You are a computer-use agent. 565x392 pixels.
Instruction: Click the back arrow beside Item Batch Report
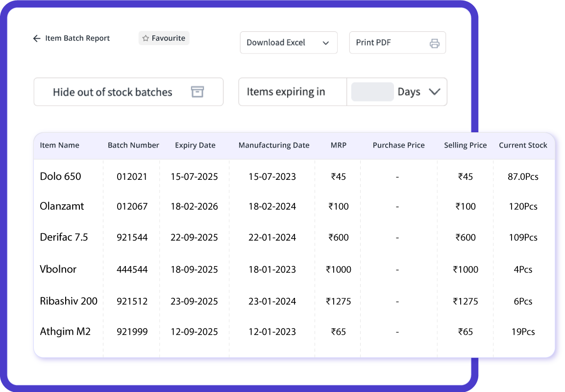[x=37, y=38]
